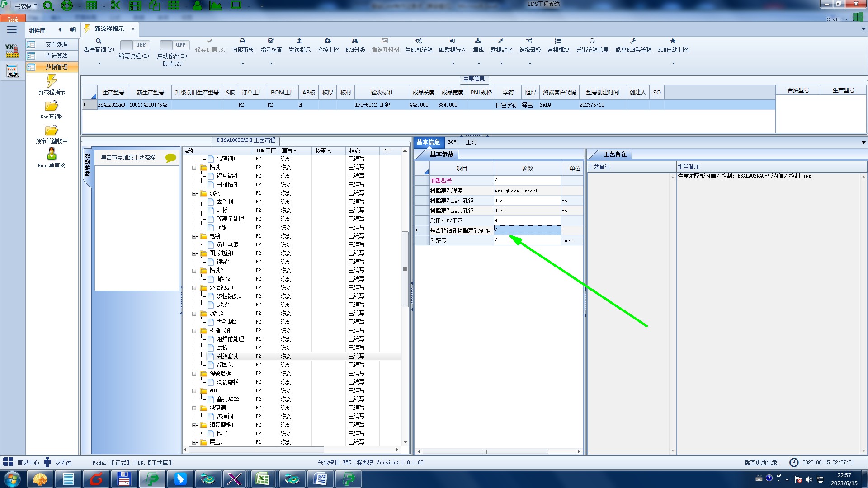Viewport: 868px width, 488px height.
Task: Collapse the 树脂塞孔 tree folder
Action: [194, 331]
